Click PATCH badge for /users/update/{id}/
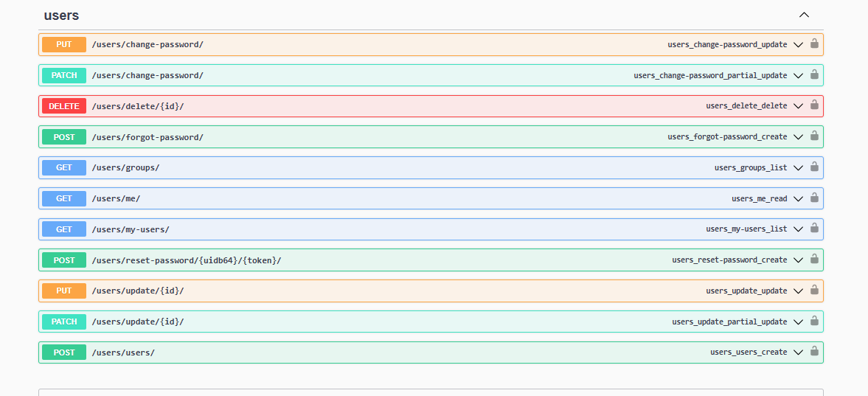 64,322
